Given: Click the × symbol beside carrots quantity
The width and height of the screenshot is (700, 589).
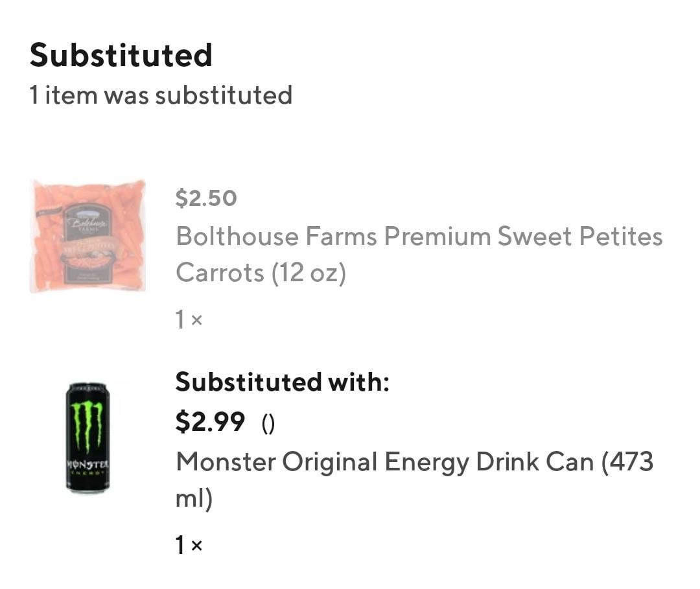Looking at the screenshot, I should (x=197, y=320).
